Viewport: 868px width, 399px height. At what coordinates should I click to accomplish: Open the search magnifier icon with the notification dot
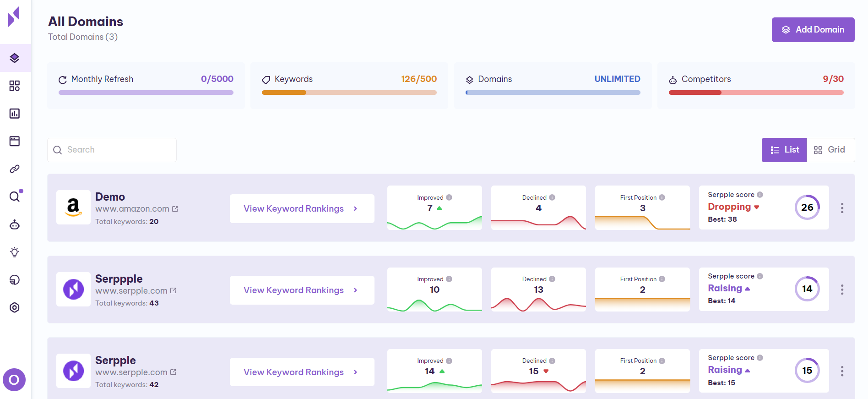[x=15, y=196]
